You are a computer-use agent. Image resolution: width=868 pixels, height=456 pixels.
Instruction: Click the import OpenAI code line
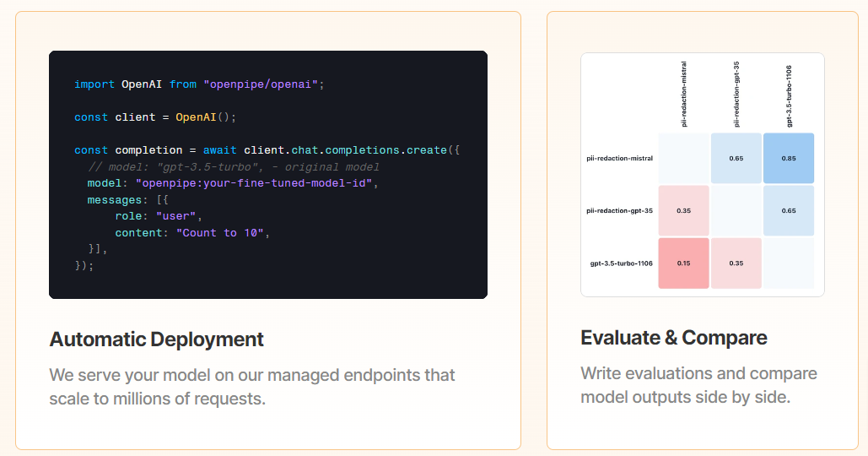coord(199,84)
